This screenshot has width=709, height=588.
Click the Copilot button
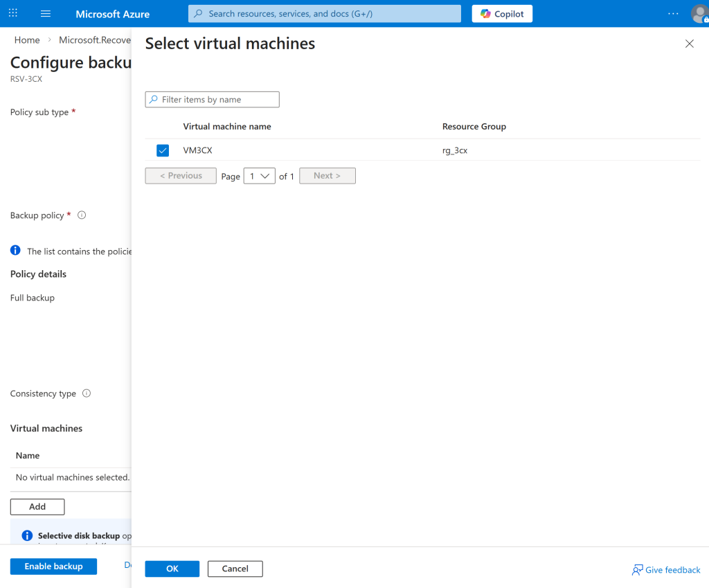point(502,14)
